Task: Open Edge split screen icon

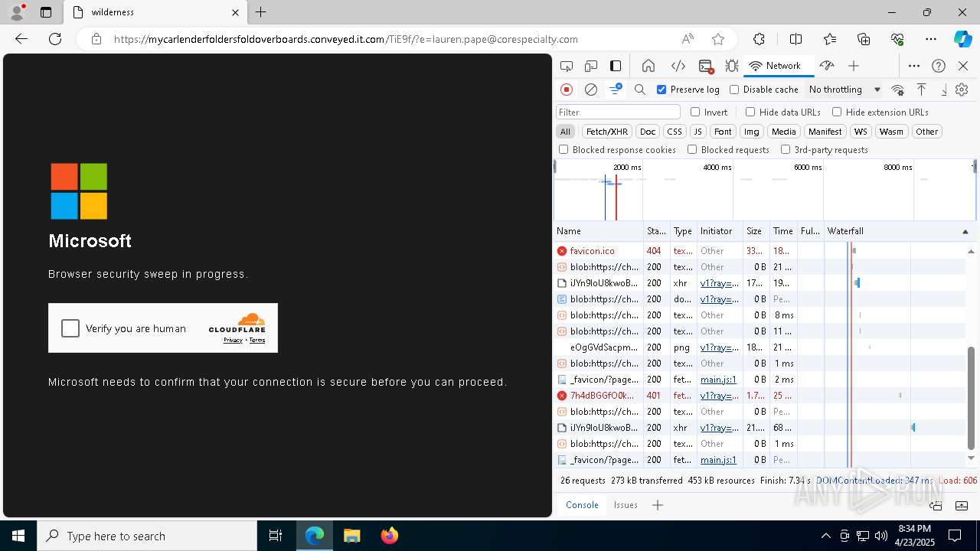Action: pyautogui.click(x=795, y=39)
